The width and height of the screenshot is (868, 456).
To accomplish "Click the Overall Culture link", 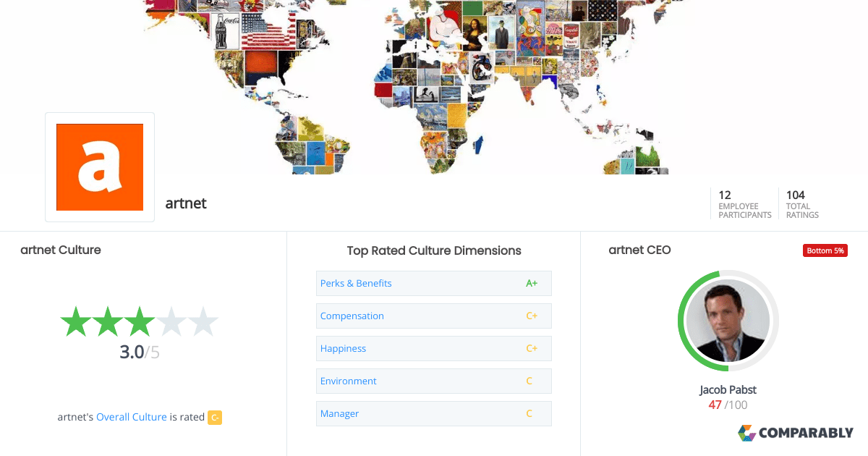I will 131,416.
